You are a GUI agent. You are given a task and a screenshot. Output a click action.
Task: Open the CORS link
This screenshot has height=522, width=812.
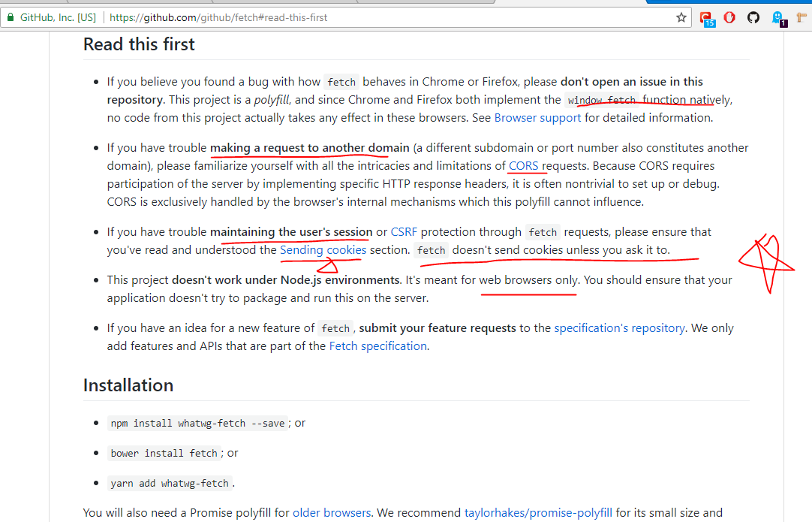tap(524, 166)
